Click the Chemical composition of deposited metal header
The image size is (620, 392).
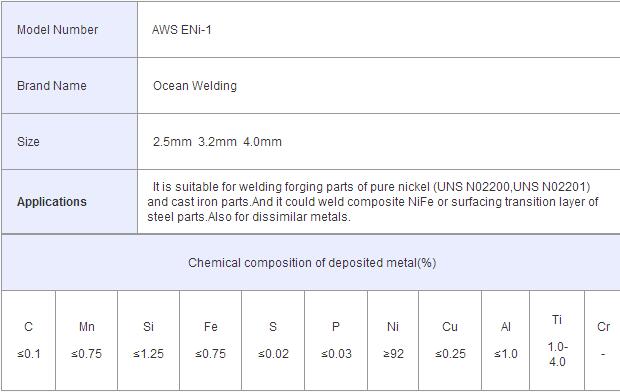[312, 263]
